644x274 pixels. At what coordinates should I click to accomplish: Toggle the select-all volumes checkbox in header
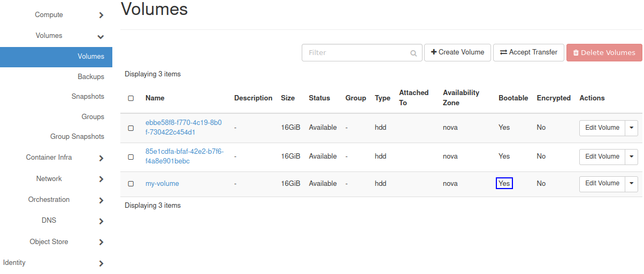coord(131,98)
